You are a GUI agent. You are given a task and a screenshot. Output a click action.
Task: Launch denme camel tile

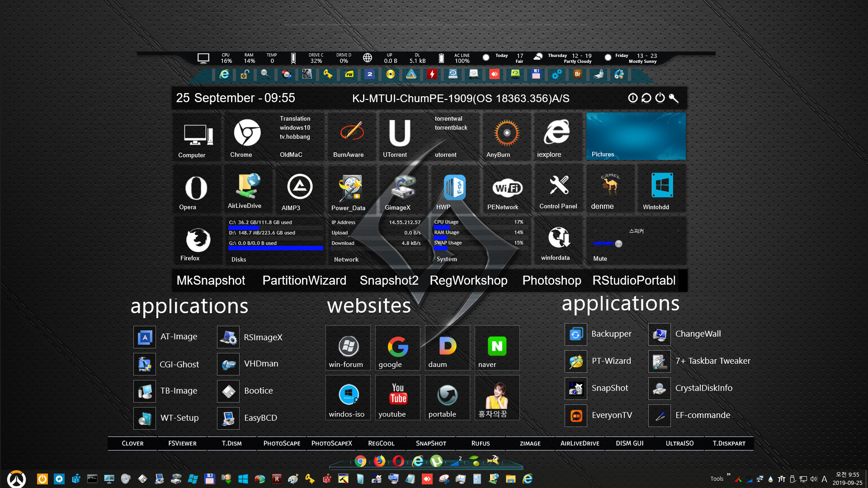point(610,190)
